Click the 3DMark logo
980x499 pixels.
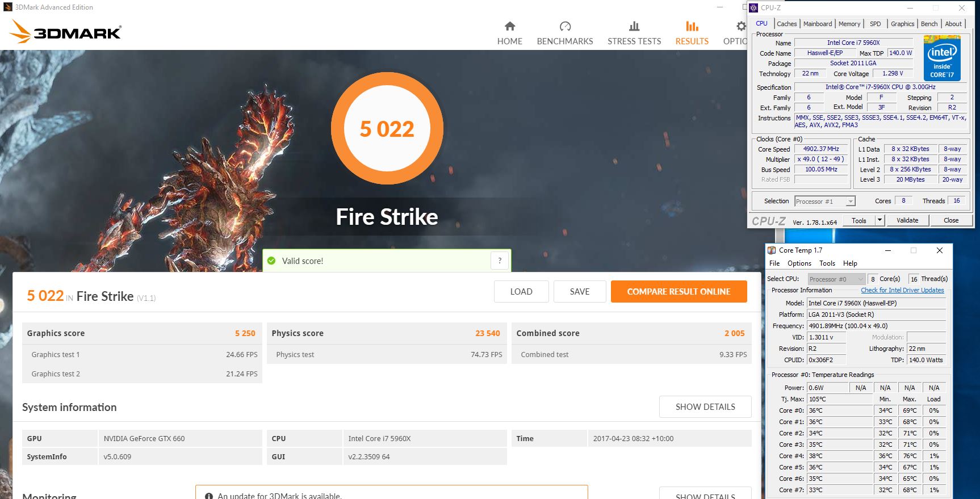click(65, 32)
